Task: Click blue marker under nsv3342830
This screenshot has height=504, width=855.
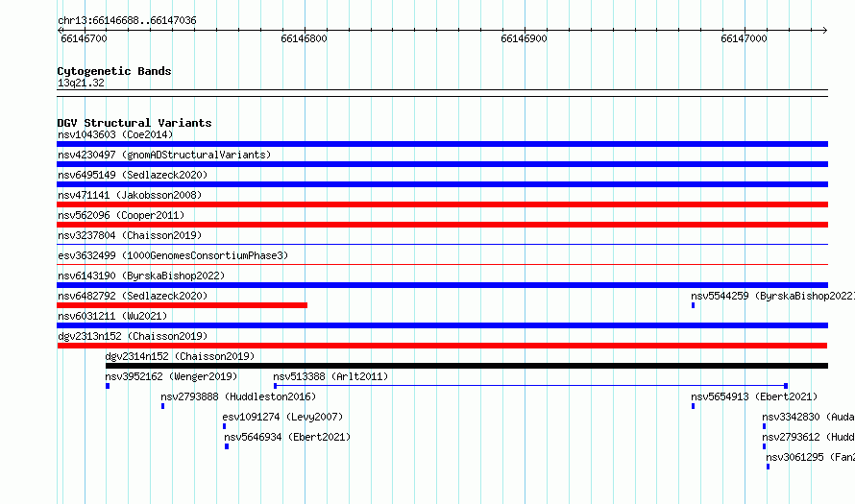Action: click(764, 426)
